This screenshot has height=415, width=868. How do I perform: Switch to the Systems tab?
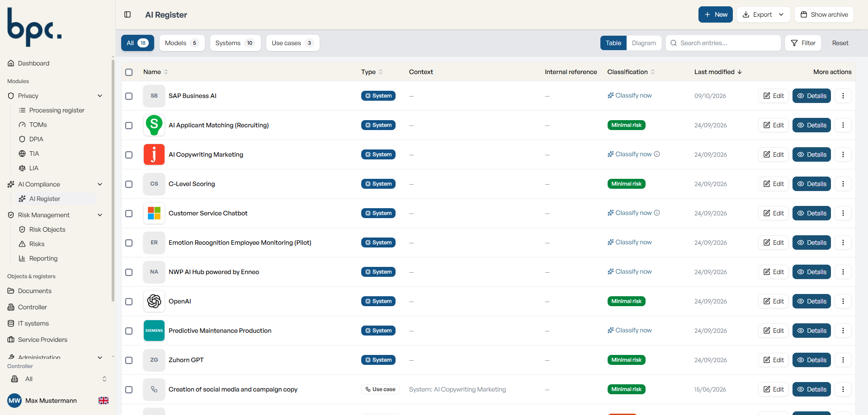(235, 43)
